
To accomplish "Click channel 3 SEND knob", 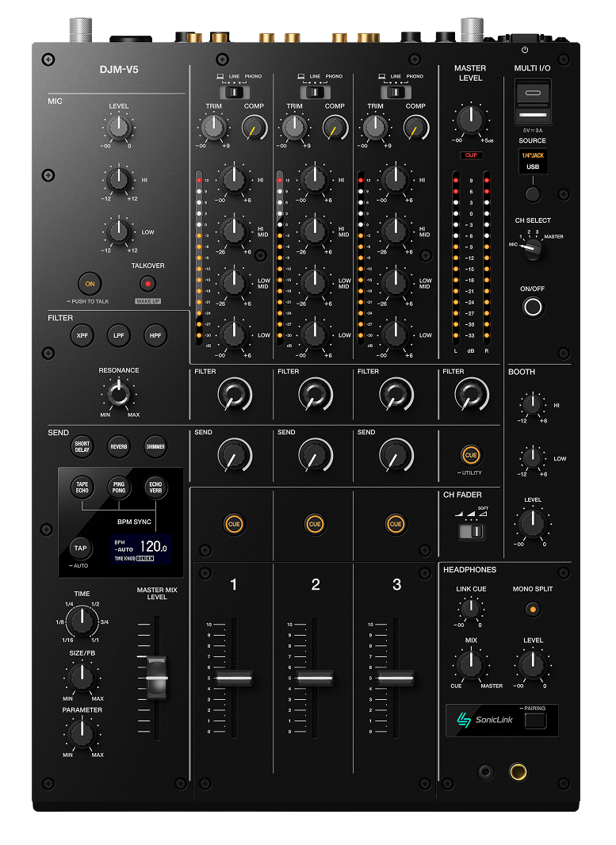I will click(x=396, y=455).
